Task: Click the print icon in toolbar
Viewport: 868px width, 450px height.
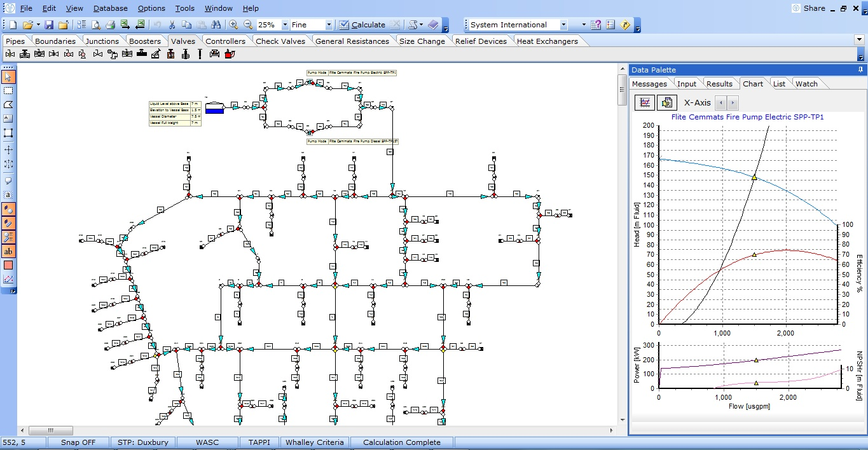Action: tap(109, 25)
